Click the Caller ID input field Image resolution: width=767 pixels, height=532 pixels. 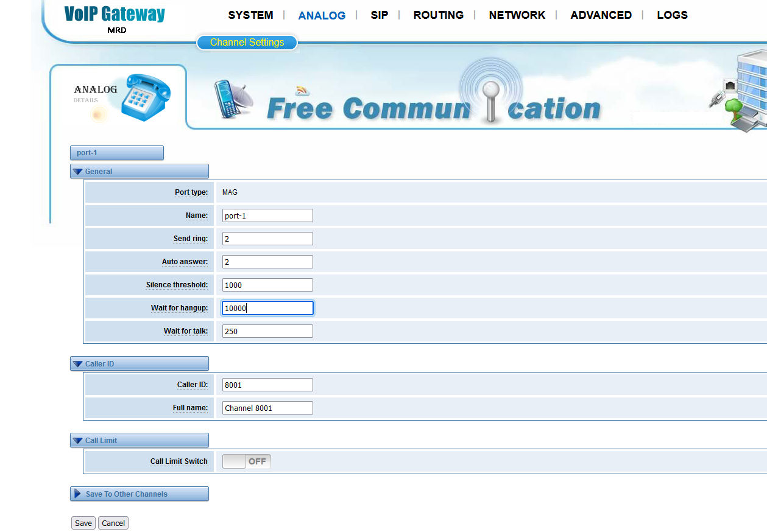click(x=267, y=385)
